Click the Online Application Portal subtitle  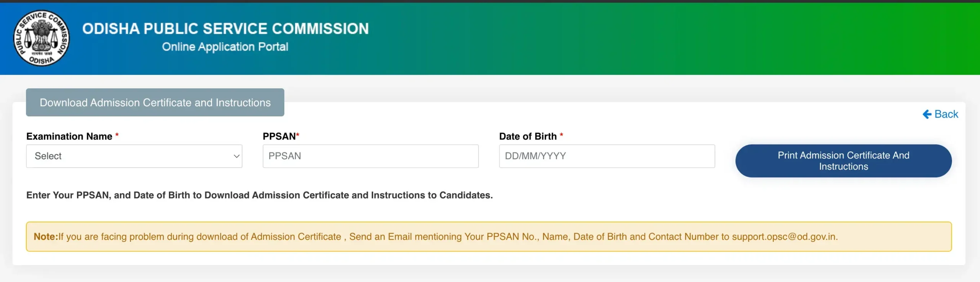coord(225,47)
